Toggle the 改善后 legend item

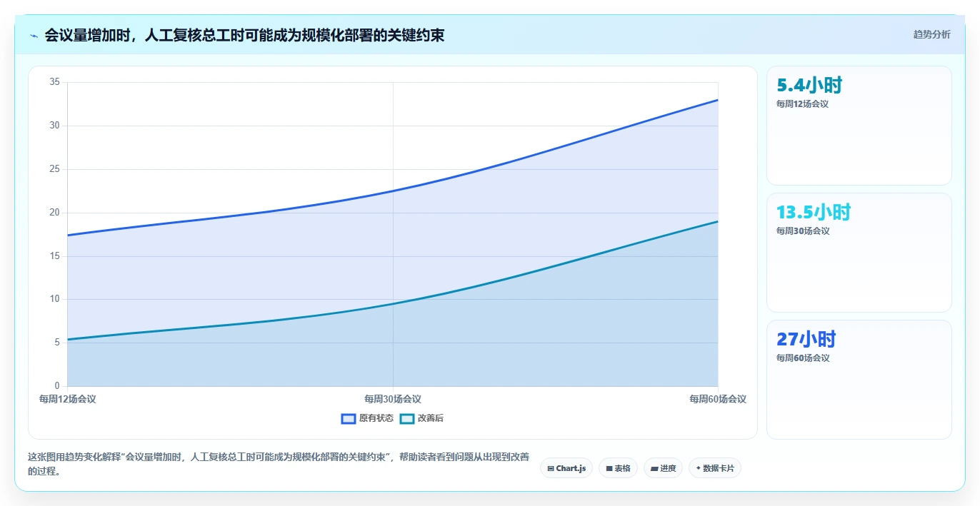click(x=421, y=418)
